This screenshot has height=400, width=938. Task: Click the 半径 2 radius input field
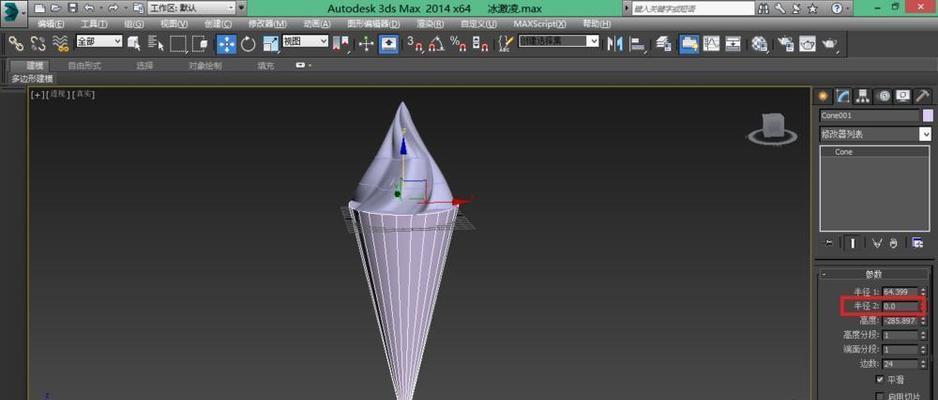pos(902,306)
